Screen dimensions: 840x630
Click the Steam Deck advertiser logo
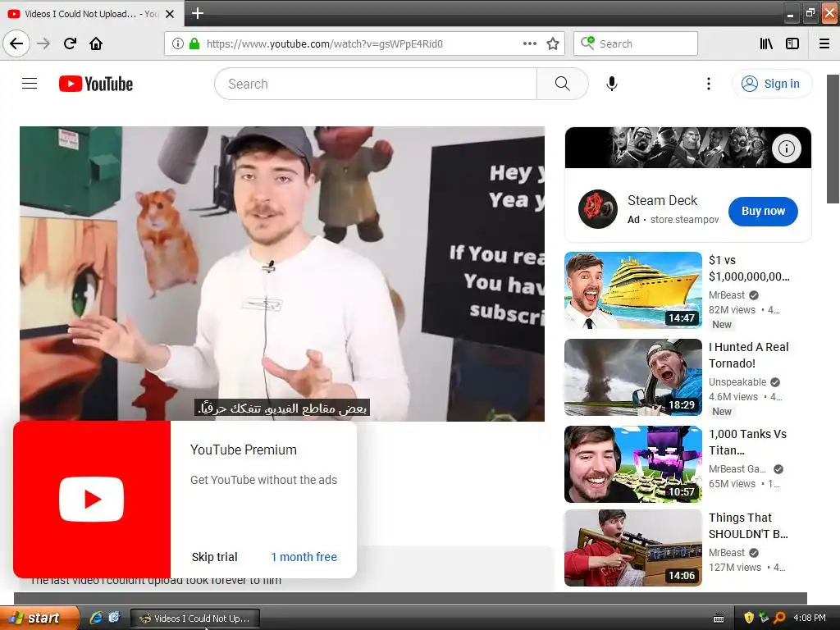pyautogui.click(x=598, y=209)
